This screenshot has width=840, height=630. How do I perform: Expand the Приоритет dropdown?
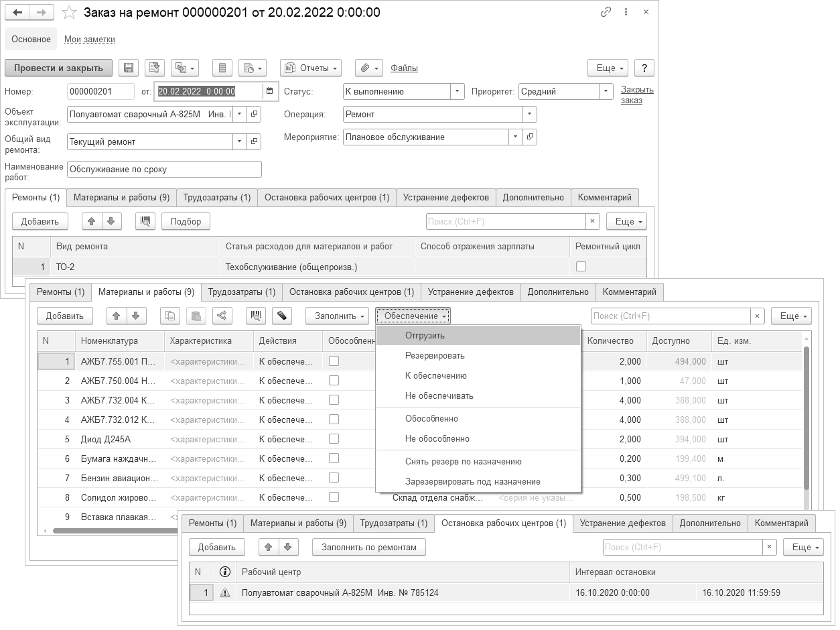[x=606, y=91]
